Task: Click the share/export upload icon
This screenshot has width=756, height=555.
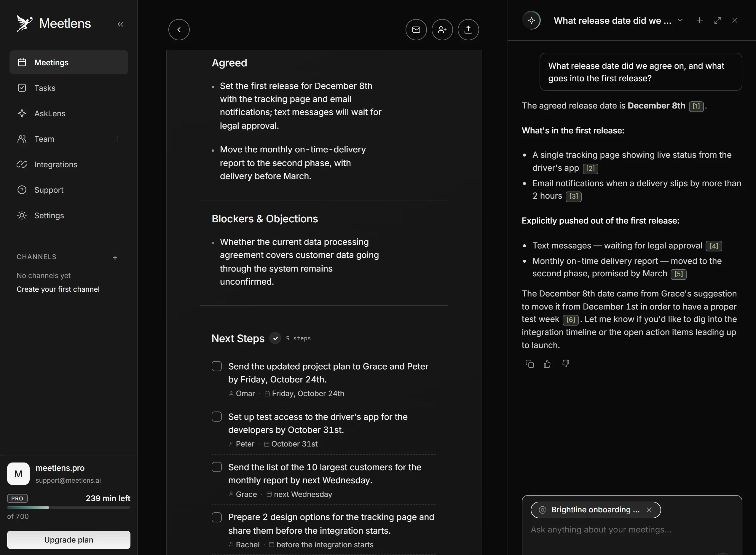Action: pos(468,30)
